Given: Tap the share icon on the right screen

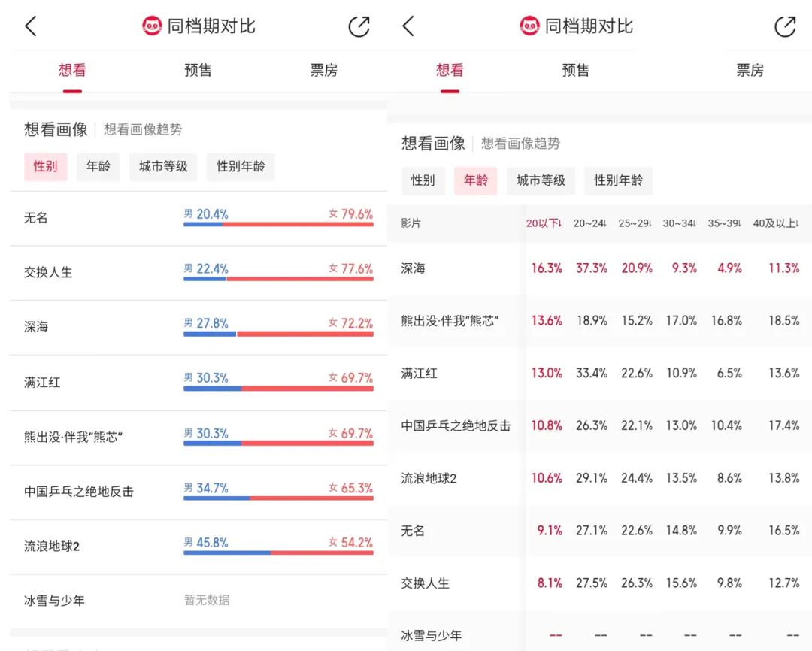Looking at the screenshot, I should [x=785, y=26].
